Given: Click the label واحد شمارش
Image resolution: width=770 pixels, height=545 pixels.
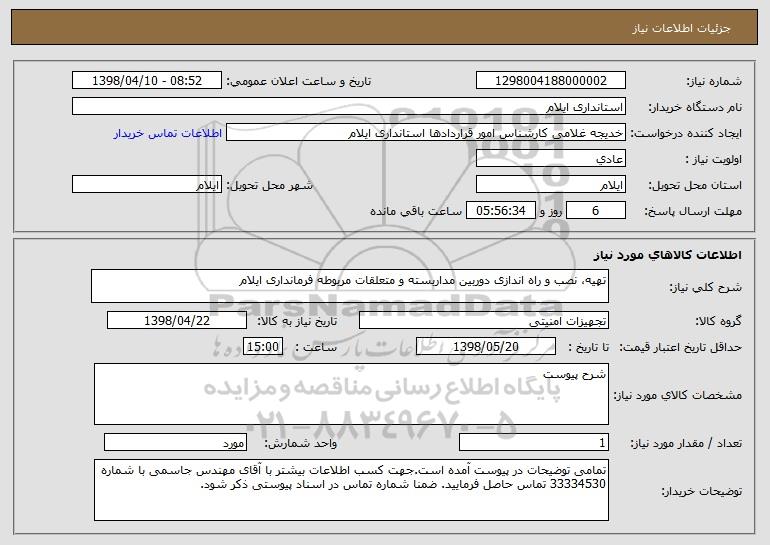Looking at the screenshot, I should [301, 443].
